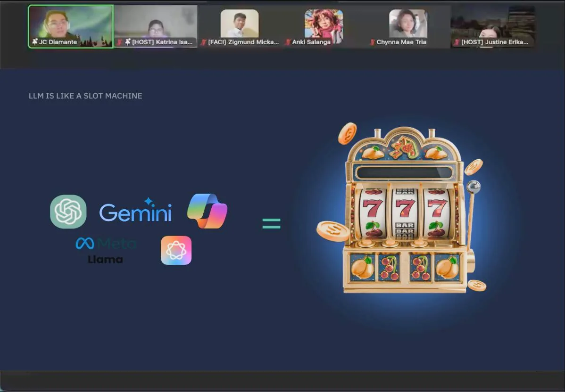This screenshot has width=565, height=392.
Task: Click the Microsoft Copilot logo
Action: click(x=207, y=211)
